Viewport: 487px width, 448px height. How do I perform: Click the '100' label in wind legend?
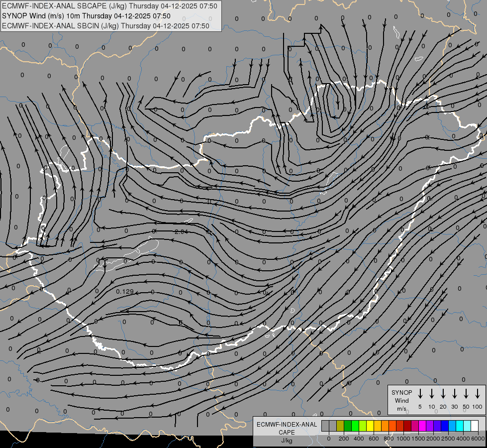tap(478, 407)
